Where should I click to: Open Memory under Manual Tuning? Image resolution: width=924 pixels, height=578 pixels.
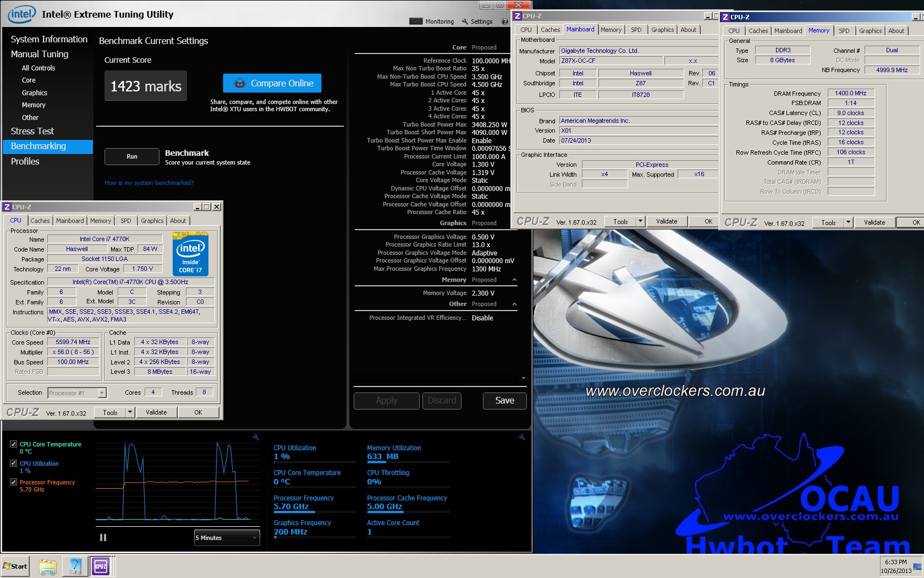[34, 105]
